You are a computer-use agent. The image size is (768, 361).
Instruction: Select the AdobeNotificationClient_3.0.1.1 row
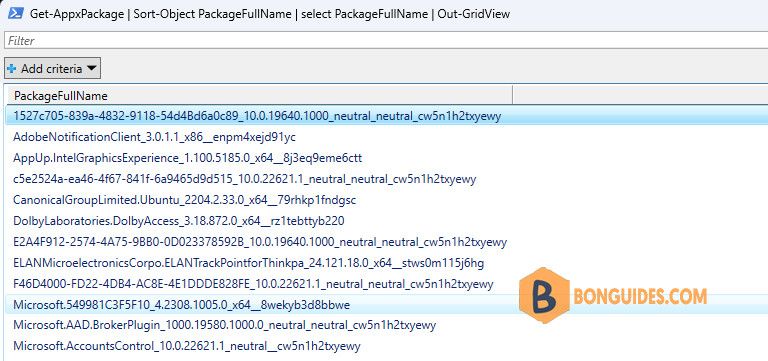[386, 137]
